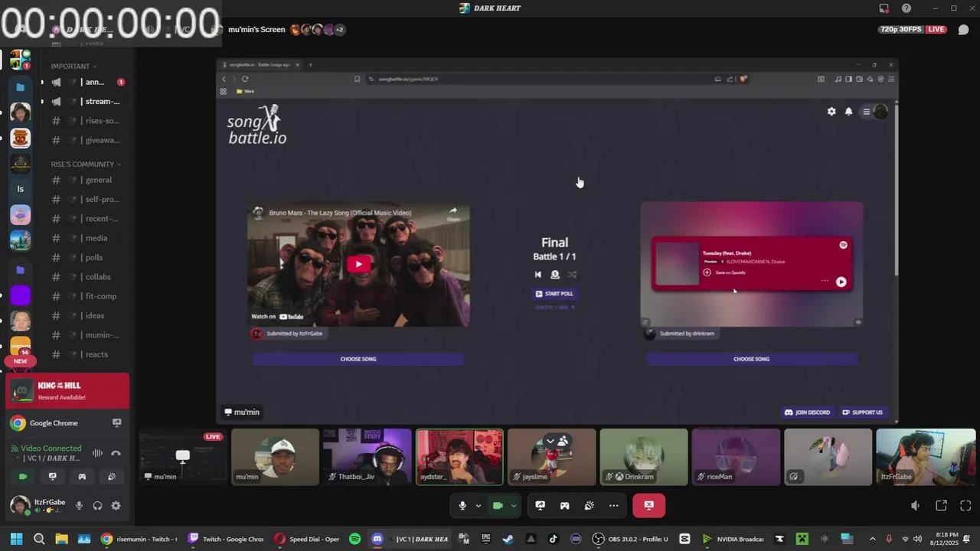Screen dimensions: 980x551
Task: Start activity from voice panel
Action: click(x=82, y=476)
